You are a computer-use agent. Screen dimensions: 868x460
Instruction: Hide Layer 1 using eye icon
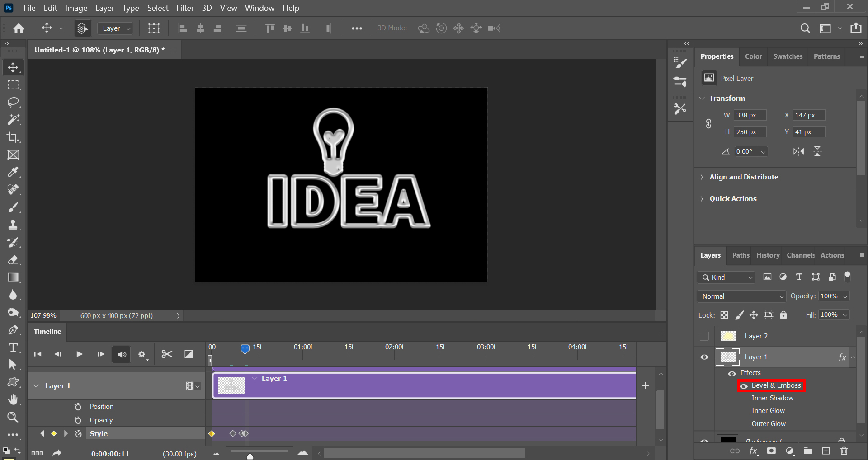[704, 357]
